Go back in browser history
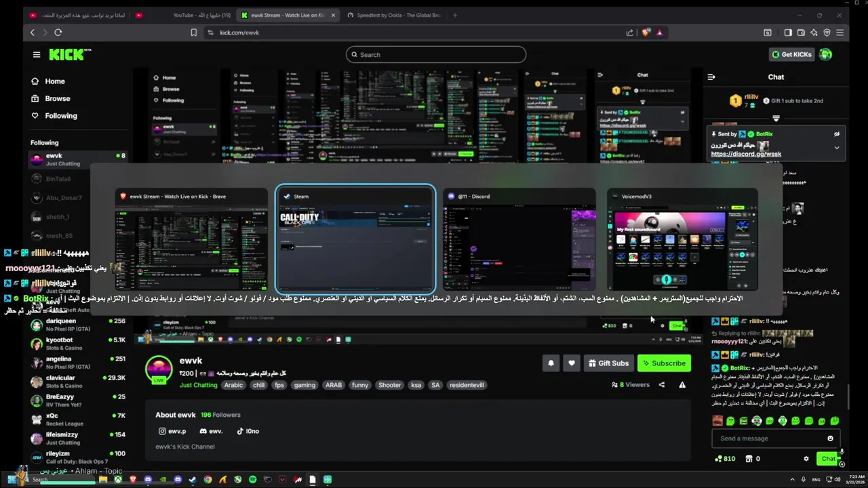Image resolution: width=868 pixels, height=488 pixels. click(x=33, y=33)
